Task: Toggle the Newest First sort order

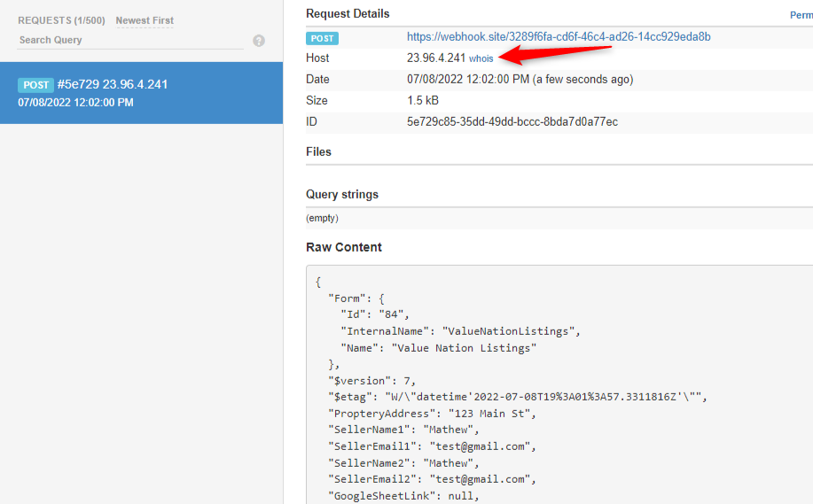Action: pyautogui.click(x=145, y=20)
